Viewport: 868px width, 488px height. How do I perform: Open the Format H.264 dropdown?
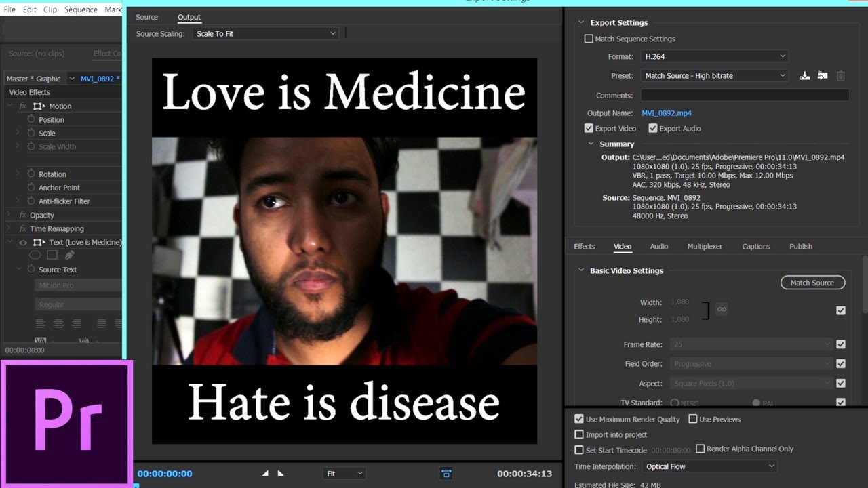714,56
